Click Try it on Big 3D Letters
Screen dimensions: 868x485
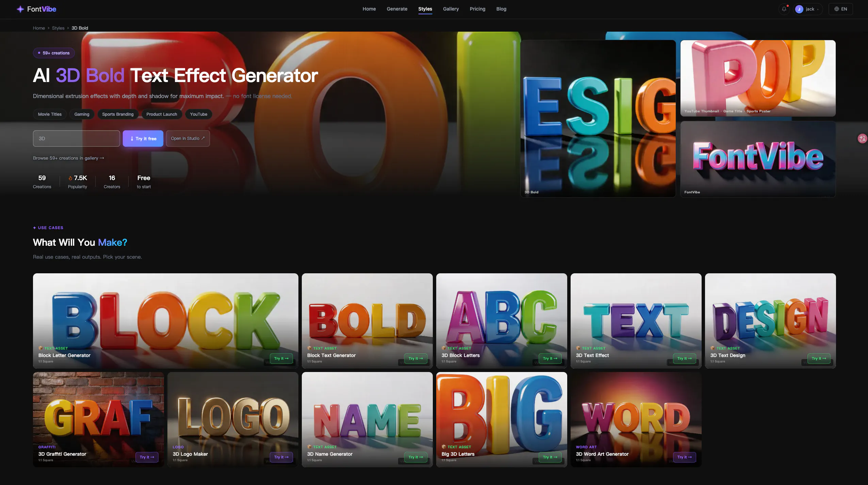tap(550, 457)
